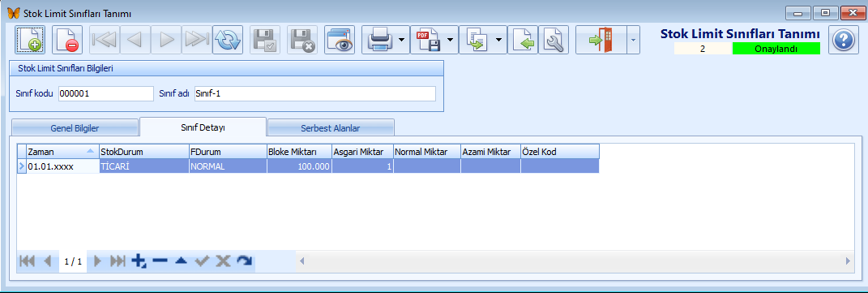The height and width of the screenshot is (293, 868).
Task: Click the green Onaylandı status label
Action: point(776,49)
